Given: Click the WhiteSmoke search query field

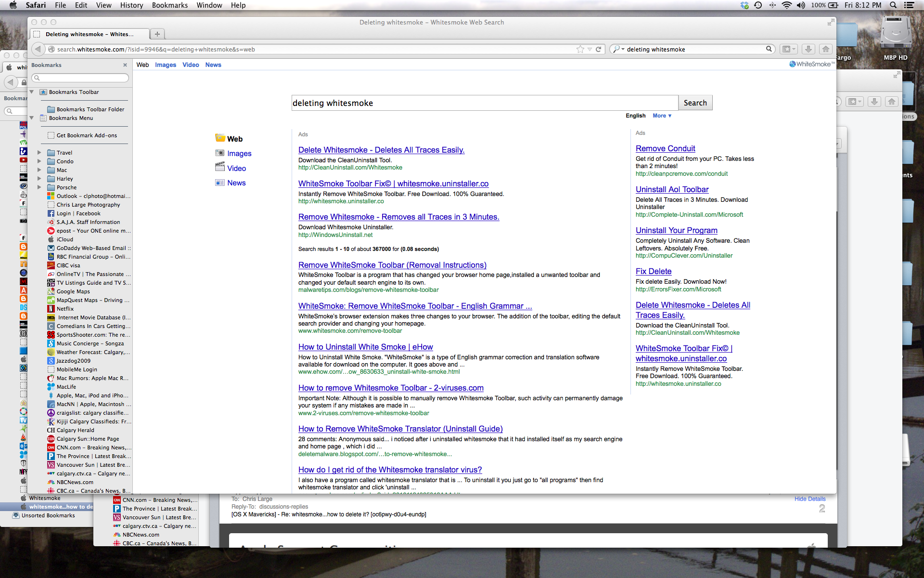Looking at the screenshot, I should click(484, 103).
